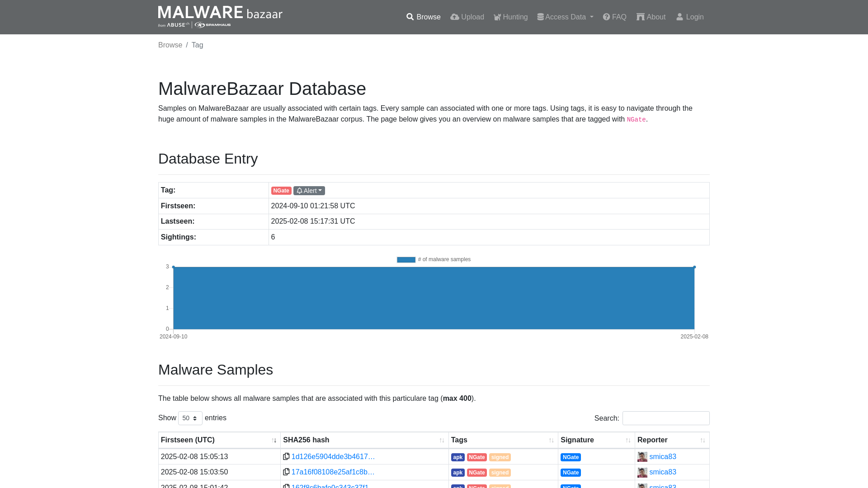Click the Sightings value 6

pyautogui.click(x=273, y=237)
